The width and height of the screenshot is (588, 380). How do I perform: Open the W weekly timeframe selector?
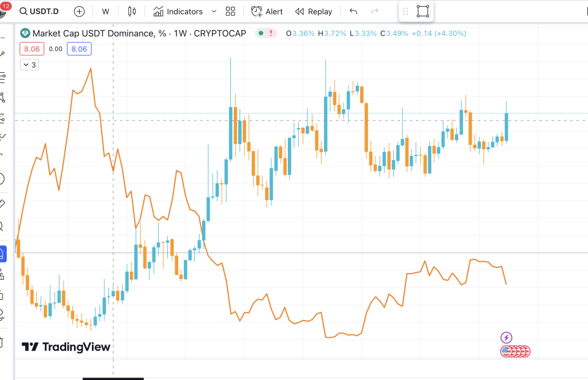105,12
